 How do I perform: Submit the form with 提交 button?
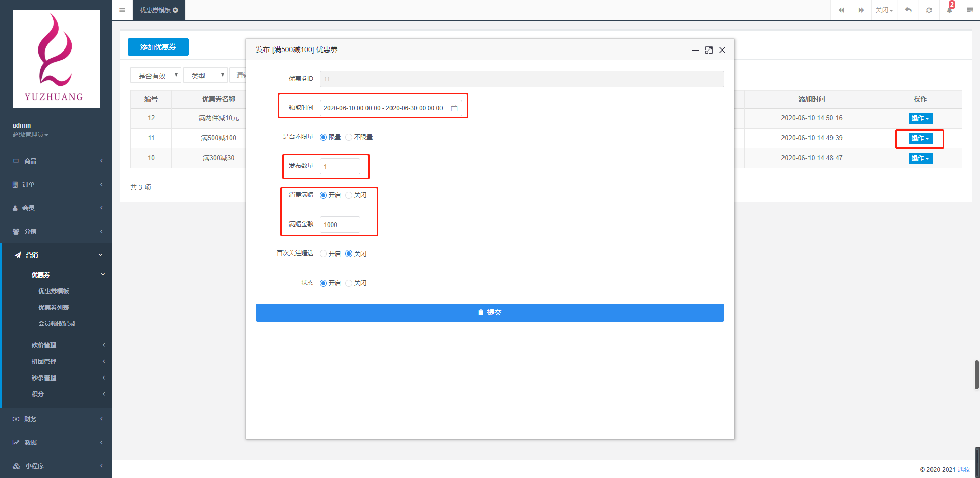[490, 313]
